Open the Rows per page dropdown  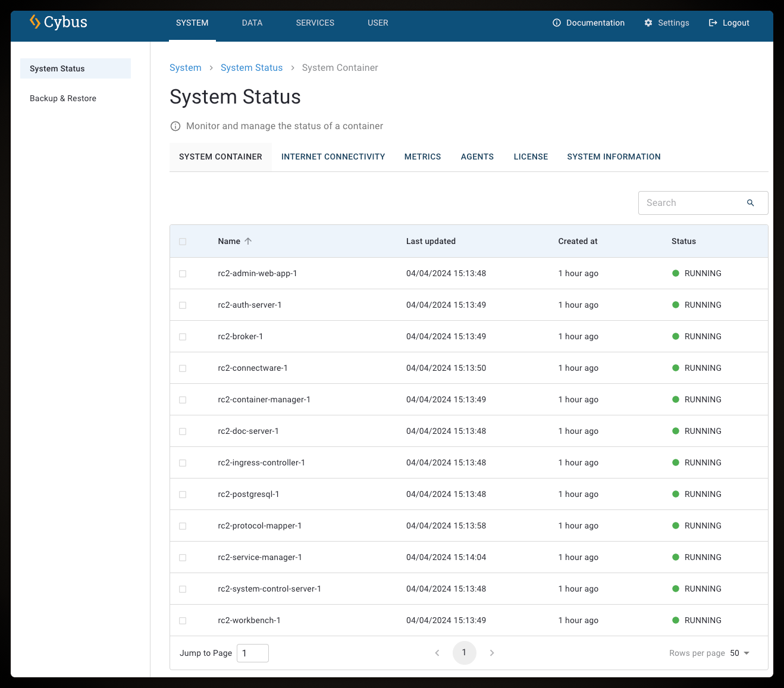(x=740, y=653)
